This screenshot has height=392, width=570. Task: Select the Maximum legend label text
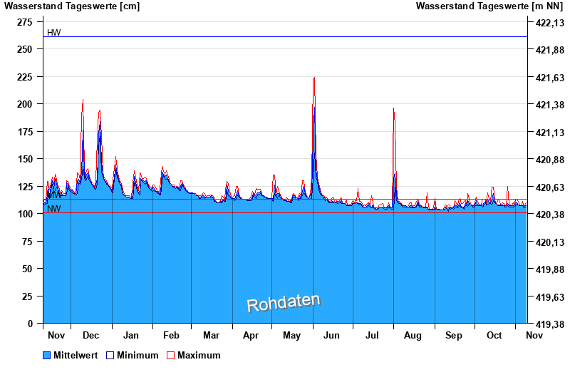point(199,356)
